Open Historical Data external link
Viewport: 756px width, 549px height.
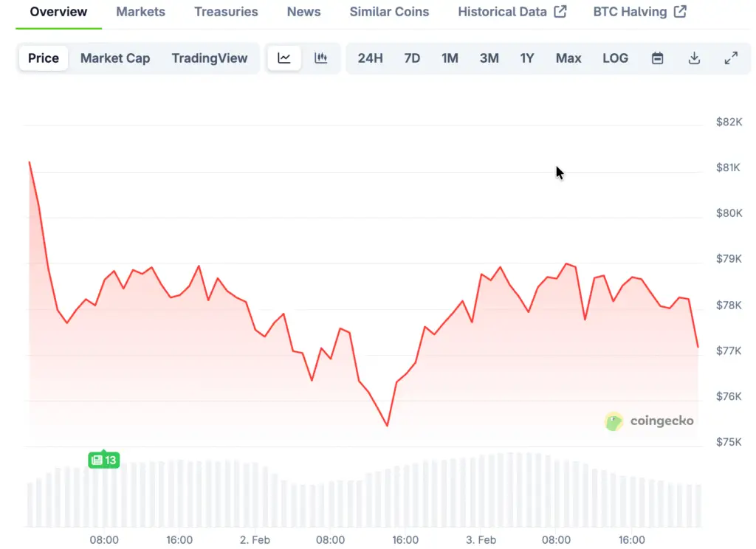[x=512, y=12]
